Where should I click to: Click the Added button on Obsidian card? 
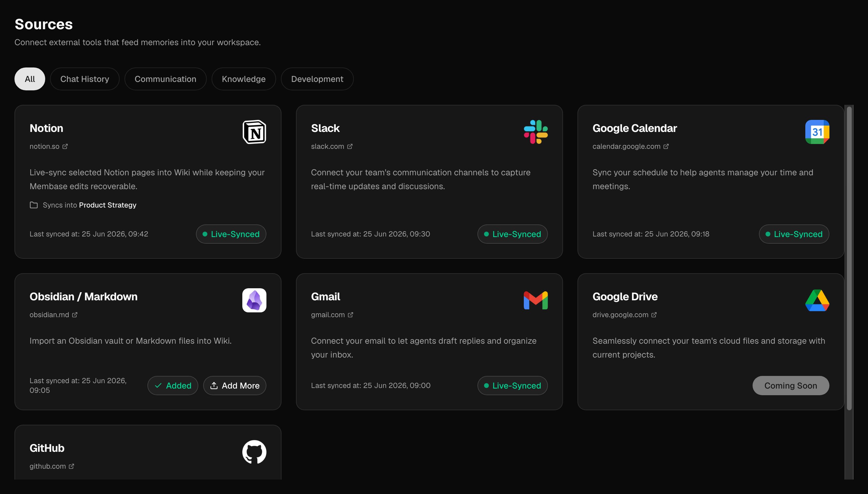coord(173,386)
